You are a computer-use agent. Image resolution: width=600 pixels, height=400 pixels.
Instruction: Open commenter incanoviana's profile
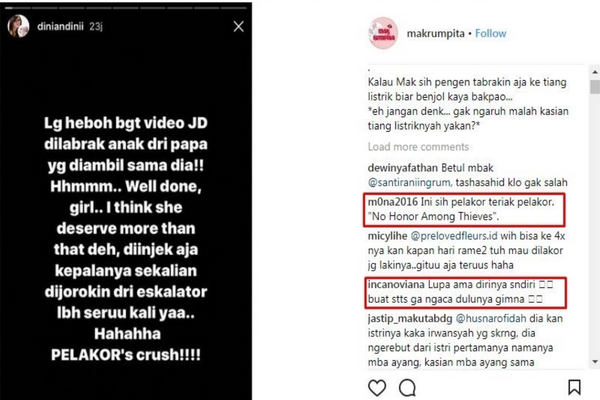396,285
